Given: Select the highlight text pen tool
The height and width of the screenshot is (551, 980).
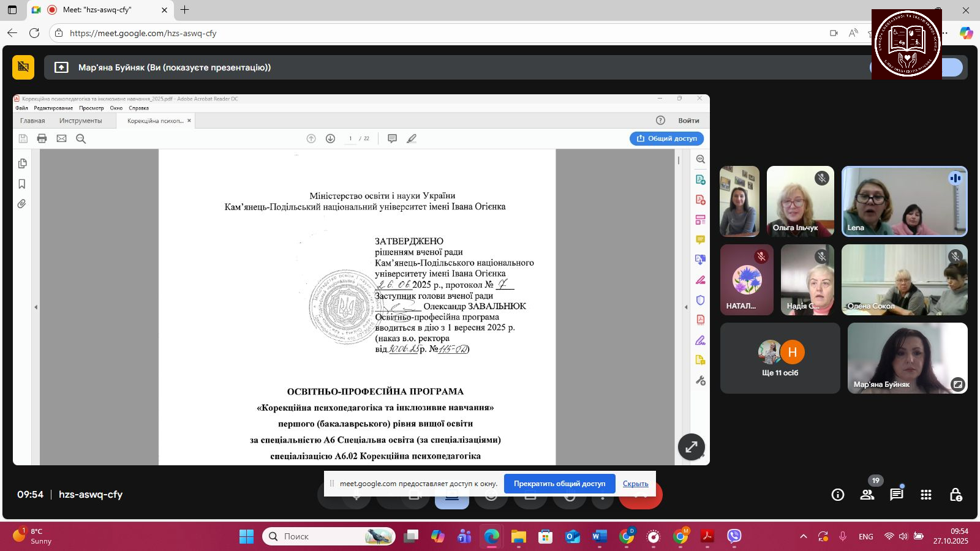Looking at the screenshot, I should tap(412, 138).
